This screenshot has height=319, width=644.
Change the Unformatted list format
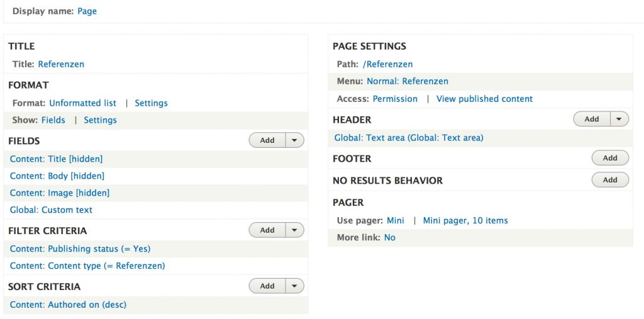pyautogui.click(x=82, y=103)
